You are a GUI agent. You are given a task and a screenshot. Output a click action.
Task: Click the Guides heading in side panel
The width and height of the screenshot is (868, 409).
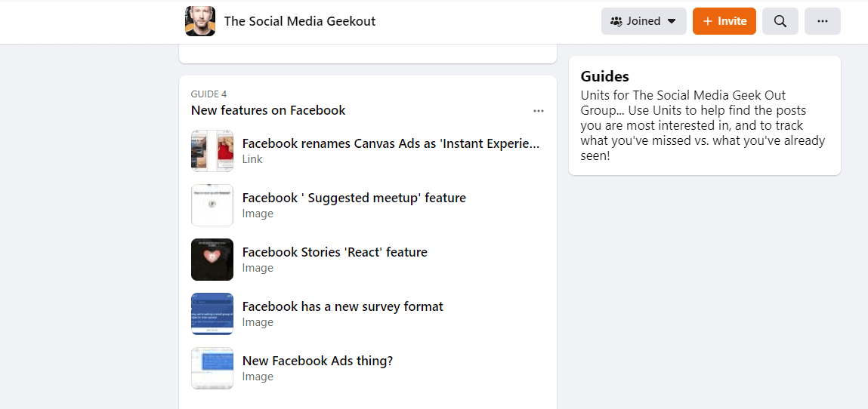pyautogui.click(x=604, y=76)
